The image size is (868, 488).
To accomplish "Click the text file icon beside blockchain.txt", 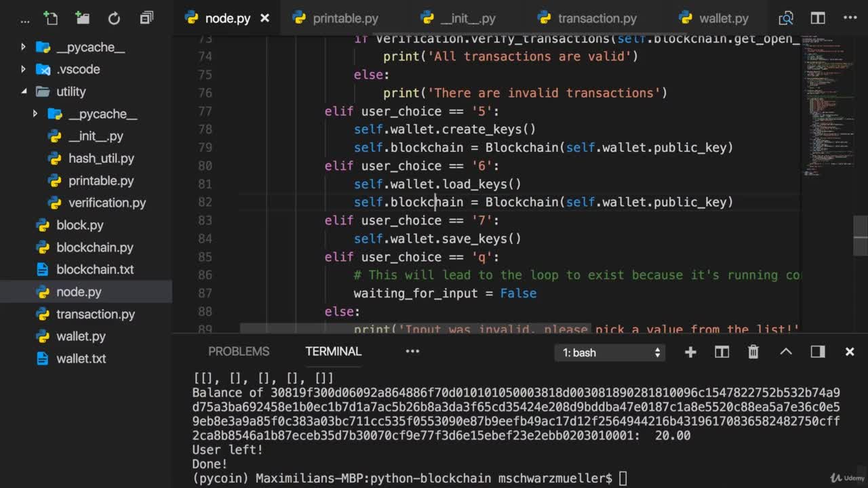I will [x=43, y=269].
